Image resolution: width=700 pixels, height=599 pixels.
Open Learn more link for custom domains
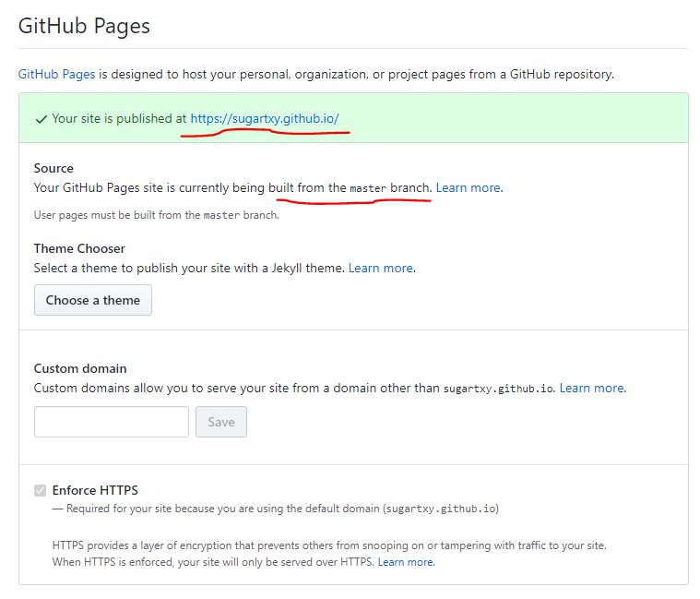[x=591, y=389]
